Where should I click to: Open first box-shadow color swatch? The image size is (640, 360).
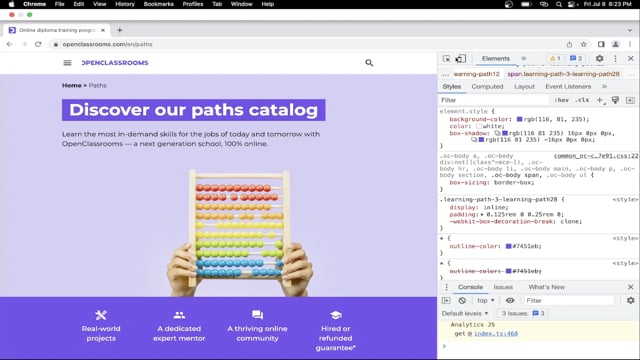click(505, 133)
